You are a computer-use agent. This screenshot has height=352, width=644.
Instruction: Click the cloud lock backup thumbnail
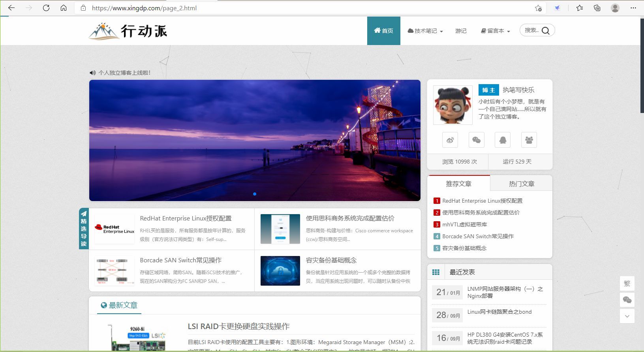tap(280, 271)
